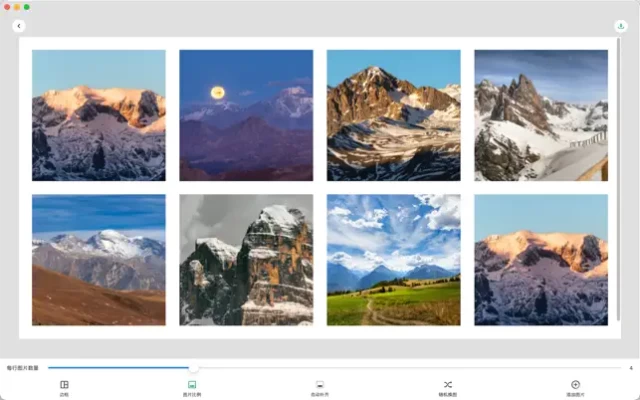Viewport: 640px width, 400px height.
Task: Click the back arrow button
Action: (19, 26)
